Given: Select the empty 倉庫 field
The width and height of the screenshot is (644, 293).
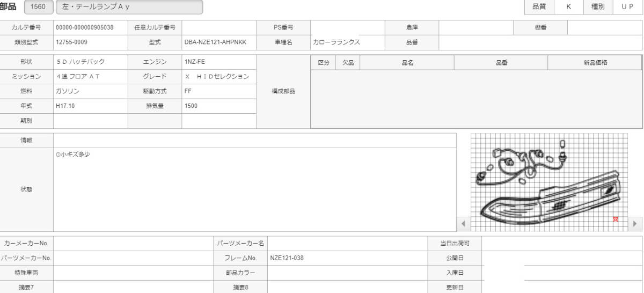Looking at the screenshot, I should [477, 27].
